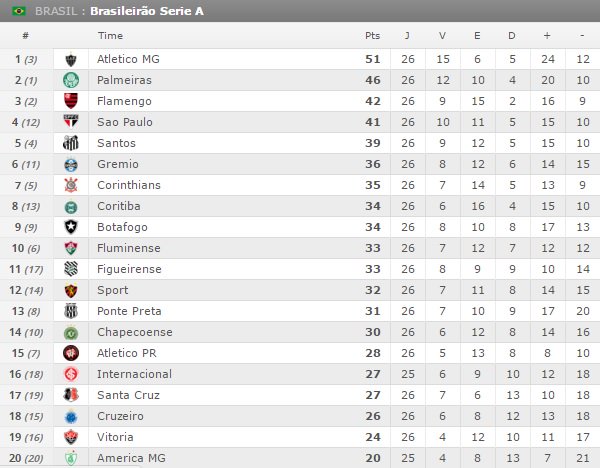
Task: Click the Corinthians club crest
Action: 71,185
